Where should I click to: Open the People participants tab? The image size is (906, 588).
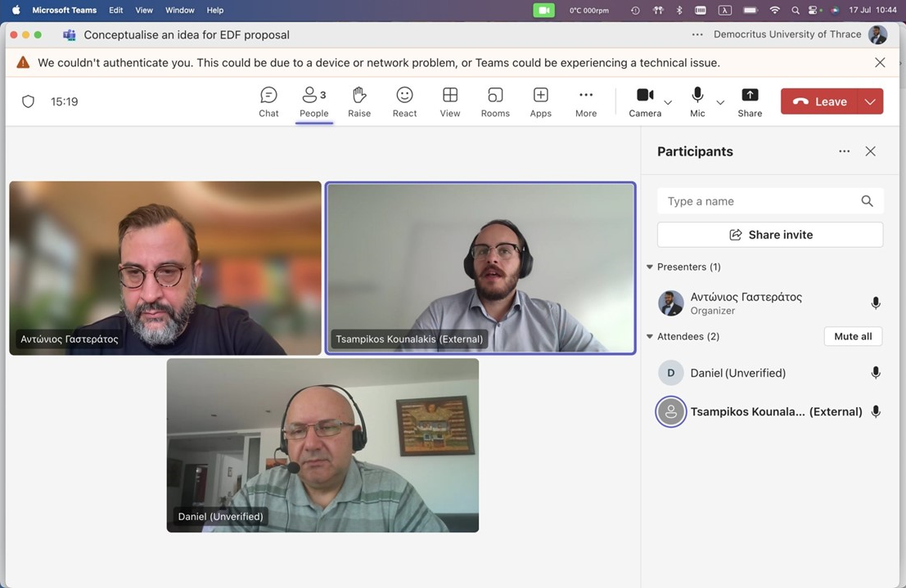313,102
